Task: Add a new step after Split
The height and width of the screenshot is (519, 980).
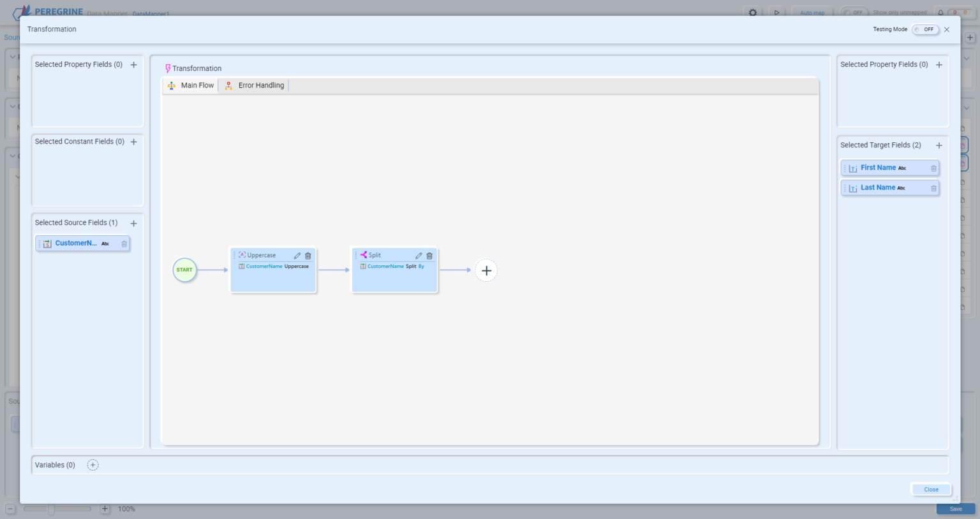Action: click(486, 270)
